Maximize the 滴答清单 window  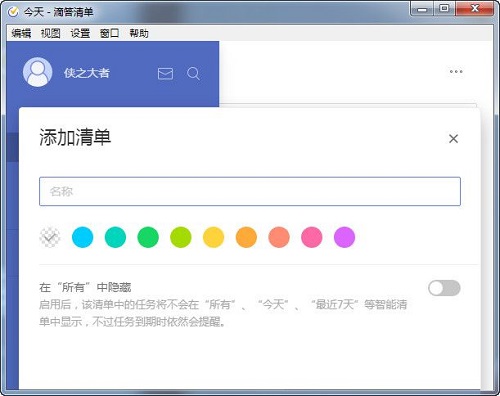(444, 9)
